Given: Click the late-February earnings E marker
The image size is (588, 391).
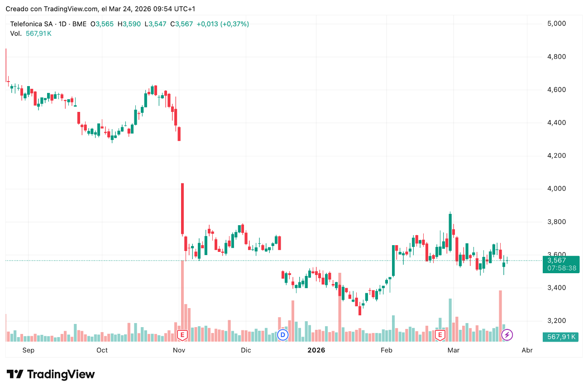Looking at the screenshot, I should (x=440, y=335).
